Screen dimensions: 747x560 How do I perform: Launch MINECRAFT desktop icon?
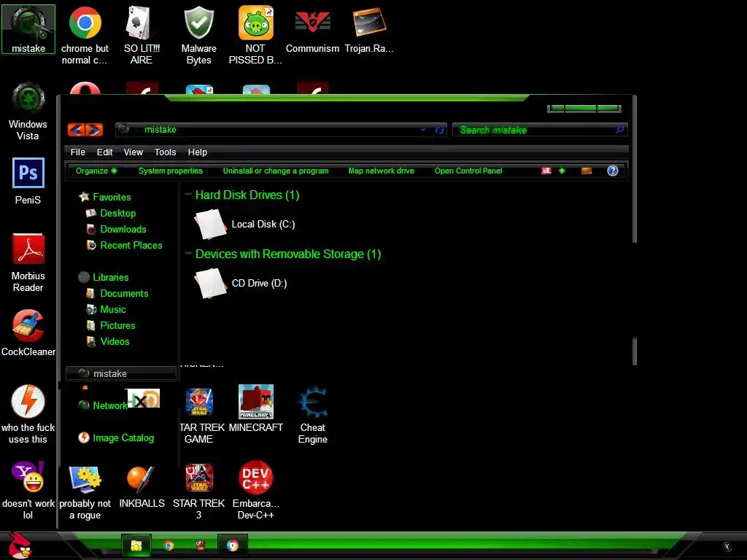pos(255,408)
